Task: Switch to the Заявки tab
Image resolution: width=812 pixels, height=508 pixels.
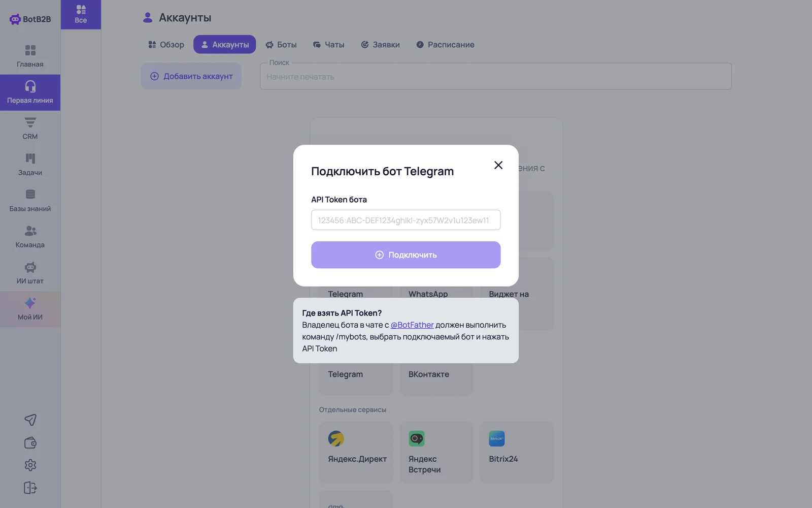Action: (x=380, y=45)
